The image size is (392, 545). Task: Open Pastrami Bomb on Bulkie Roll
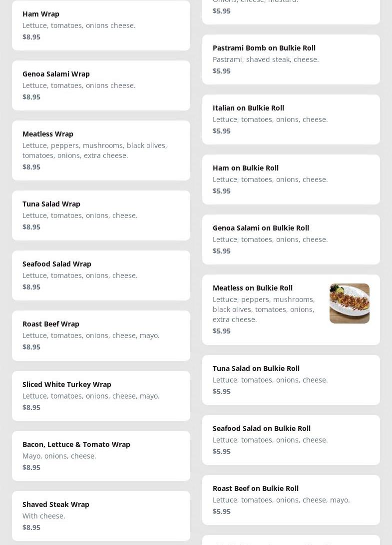click(291, 59)
